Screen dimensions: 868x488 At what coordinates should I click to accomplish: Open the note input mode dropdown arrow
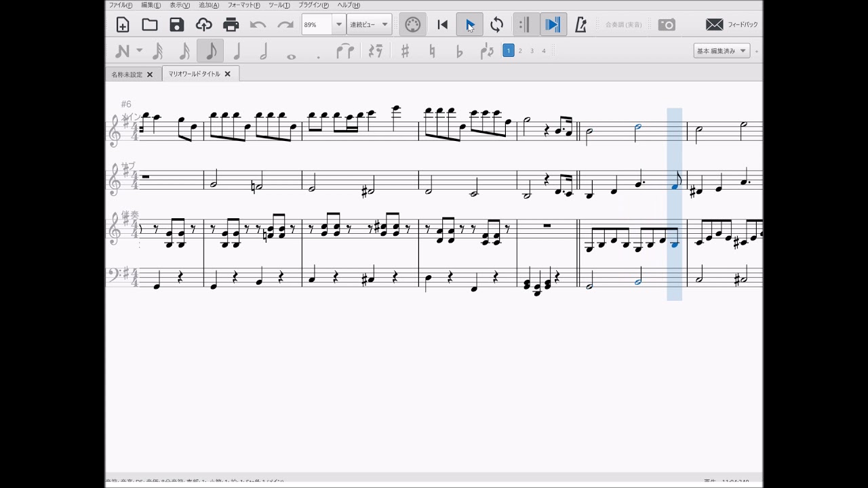tap(139, 51)
